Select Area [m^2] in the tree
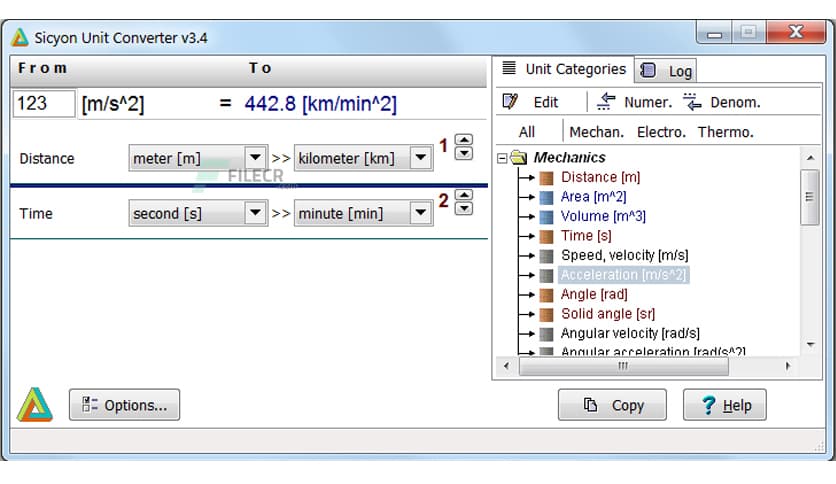 pos(593,197)
